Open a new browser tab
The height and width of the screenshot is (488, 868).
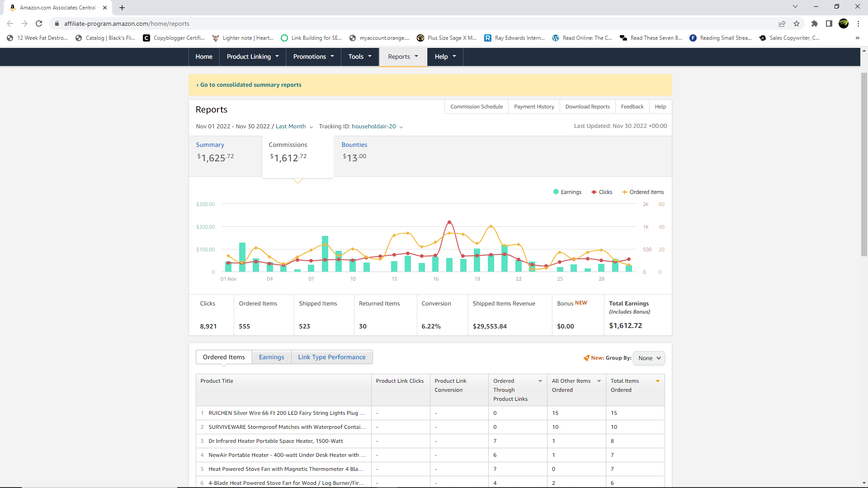(x=122, y=8)
